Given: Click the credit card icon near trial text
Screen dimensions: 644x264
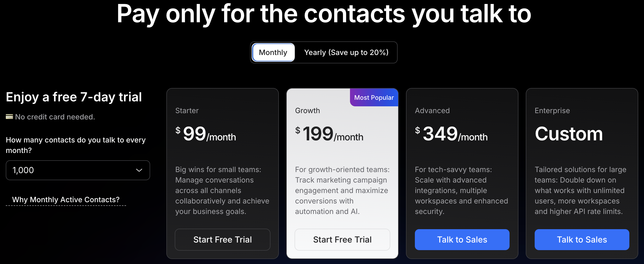Looking at the screenshot, I should [9, 117].
